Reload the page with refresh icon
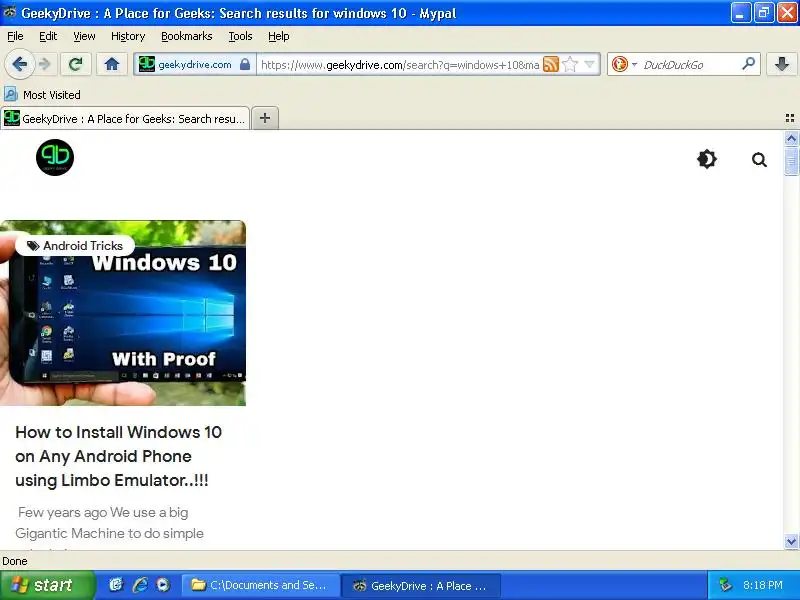Image resolution: width=800 pixels, height=600 pixels. tap(76, 64)
